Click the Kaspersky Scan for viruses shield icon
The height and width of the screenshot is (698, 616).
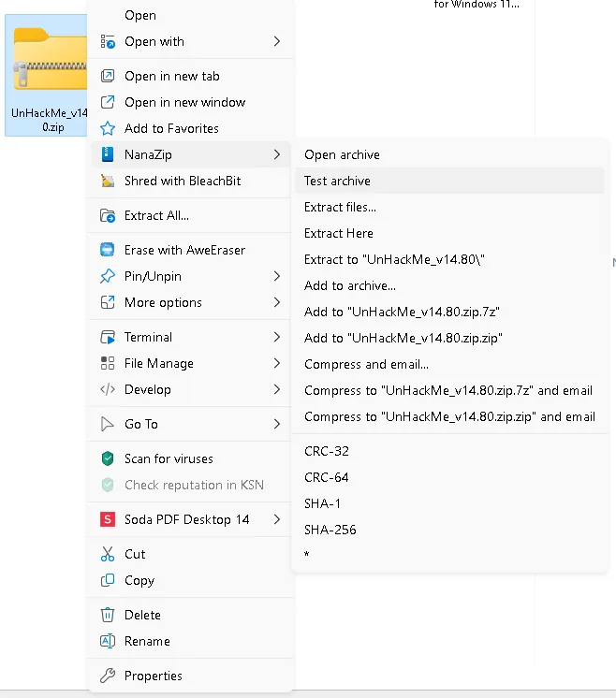[x=108, y=458]
